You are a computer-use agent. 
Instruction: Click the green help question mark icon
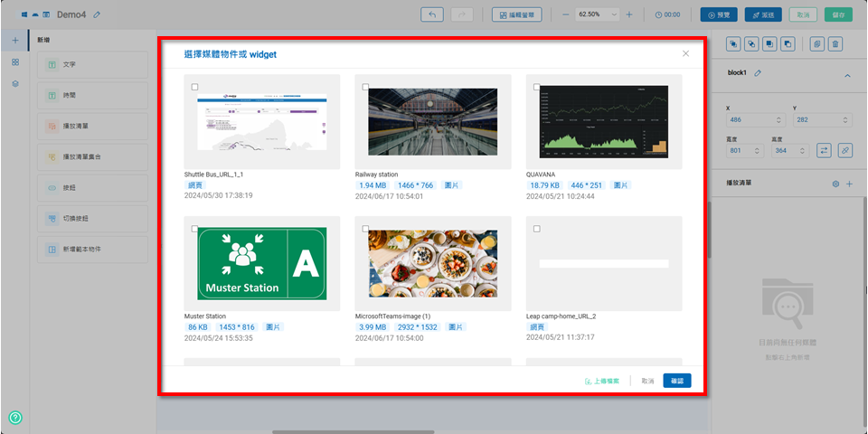15,418
